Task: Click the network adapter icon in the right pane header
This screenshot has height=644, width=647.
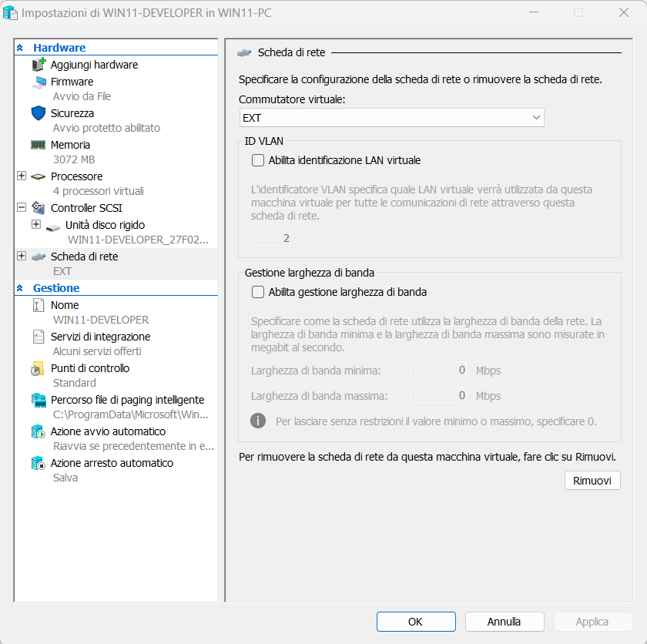Action: (244, 53)
